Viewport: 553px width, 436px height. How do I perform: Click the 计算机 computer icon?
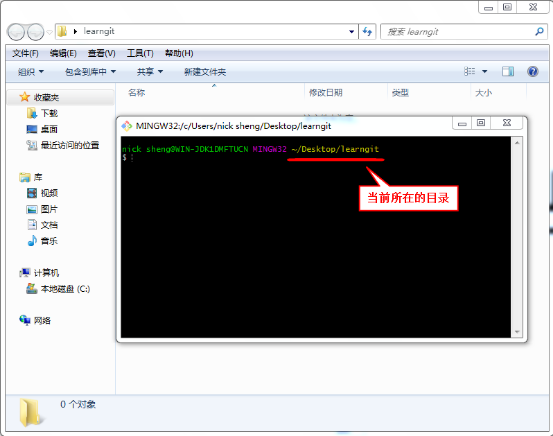25,273
